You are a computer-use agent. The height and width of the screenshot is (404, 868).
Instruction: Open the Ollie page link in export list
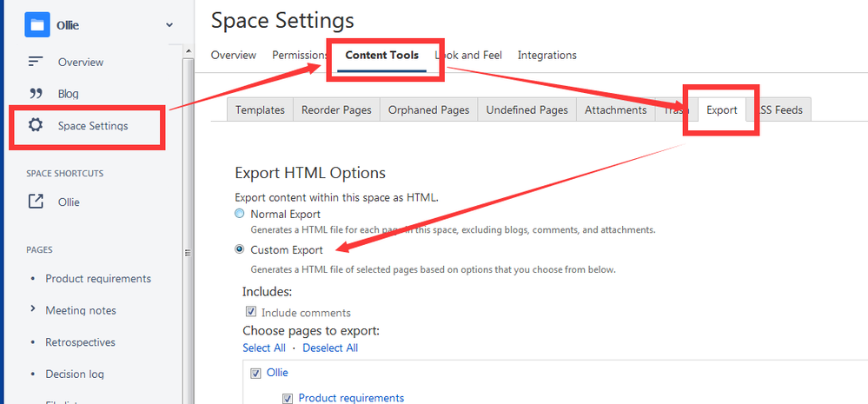(x=277, y=373)
